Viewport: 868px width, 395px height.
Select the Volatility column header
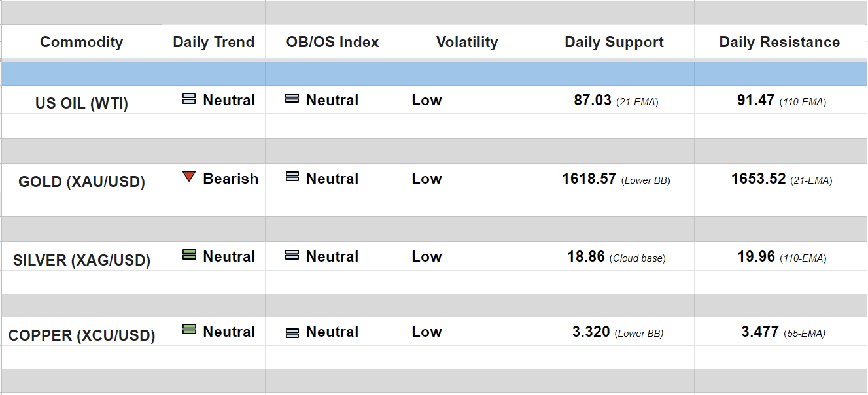click(467, 43)
